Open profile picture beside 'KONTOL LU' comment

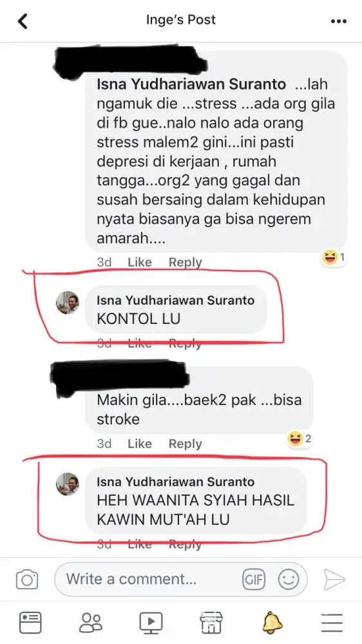(68, 303)
